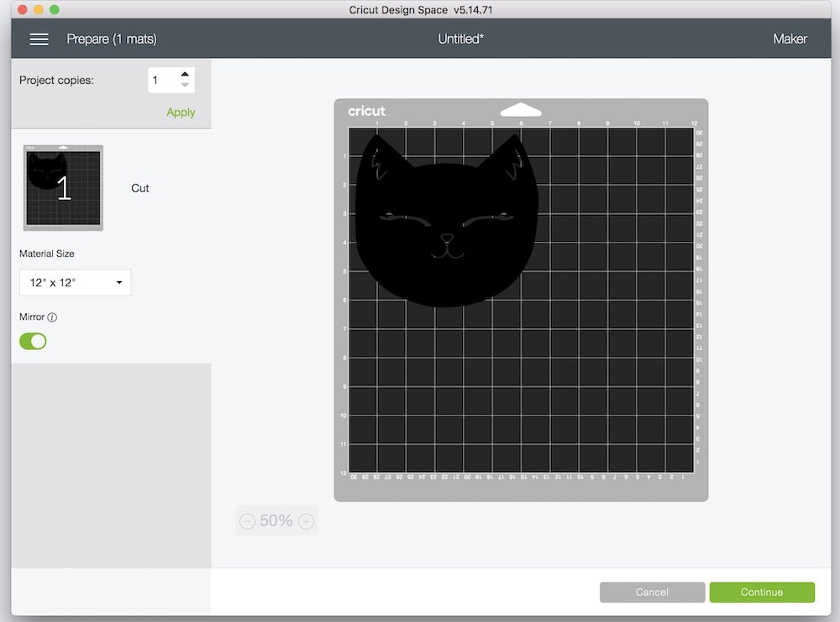Click the Continue button
Screen dimensions: 840x622
[x=762, y=592]
